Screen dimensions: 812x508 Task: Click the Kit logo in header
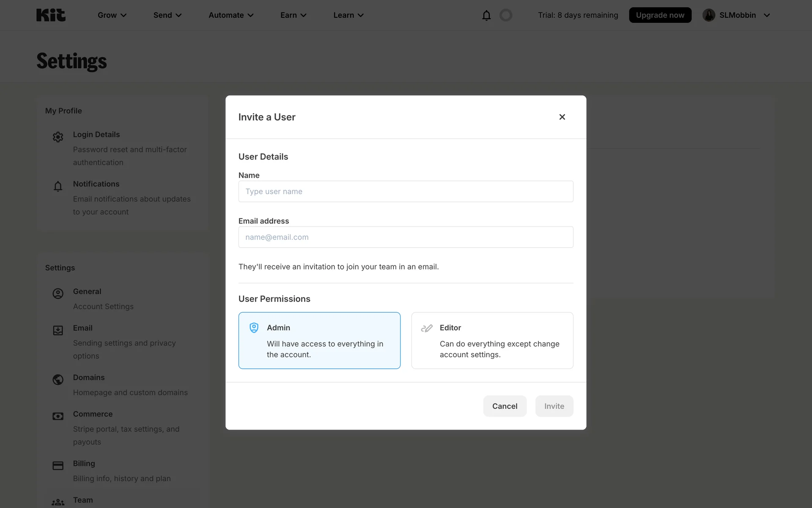coord(51,15)
